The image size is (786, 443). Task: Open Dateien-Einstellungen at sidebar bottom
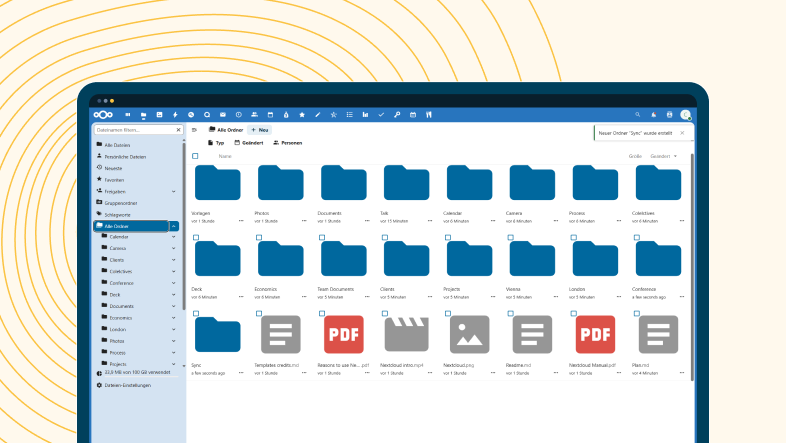[x=127, y=384]
